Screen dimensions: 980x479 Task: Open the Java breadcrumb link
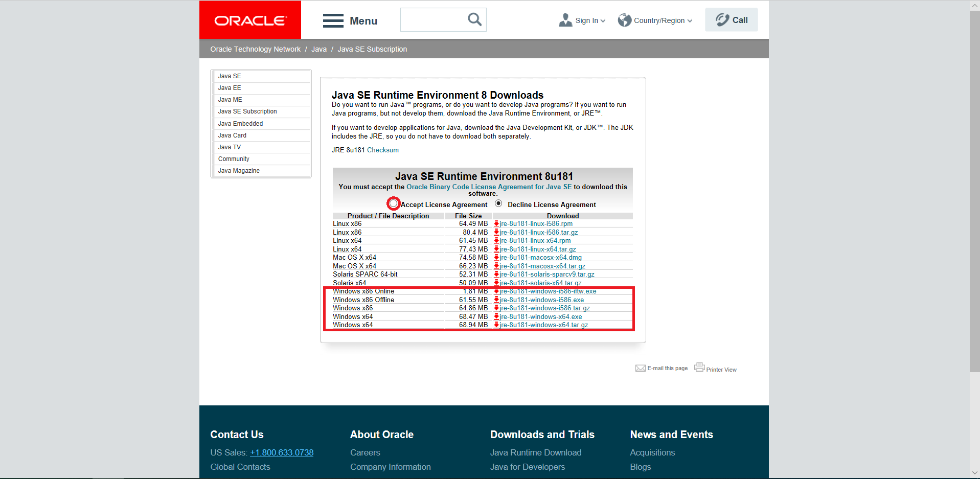click(x=318, y=49)
